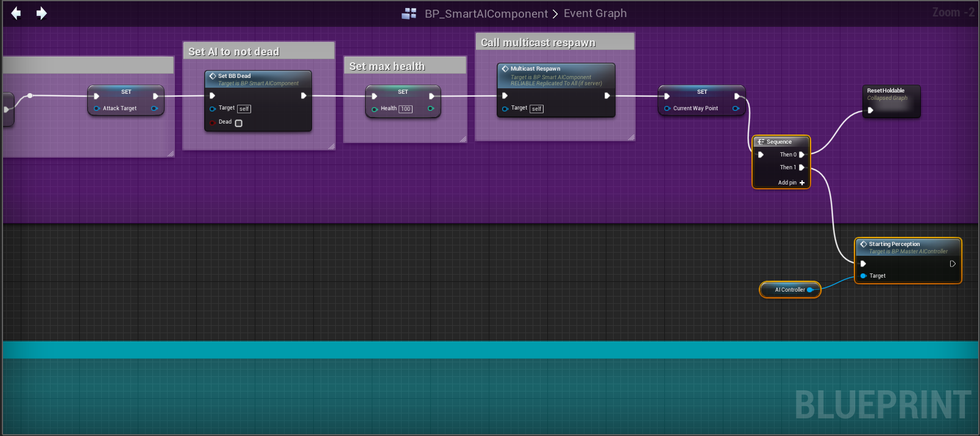980x436 pixels.
Task: Select the Set max health comment title
Action: point(387,66)
